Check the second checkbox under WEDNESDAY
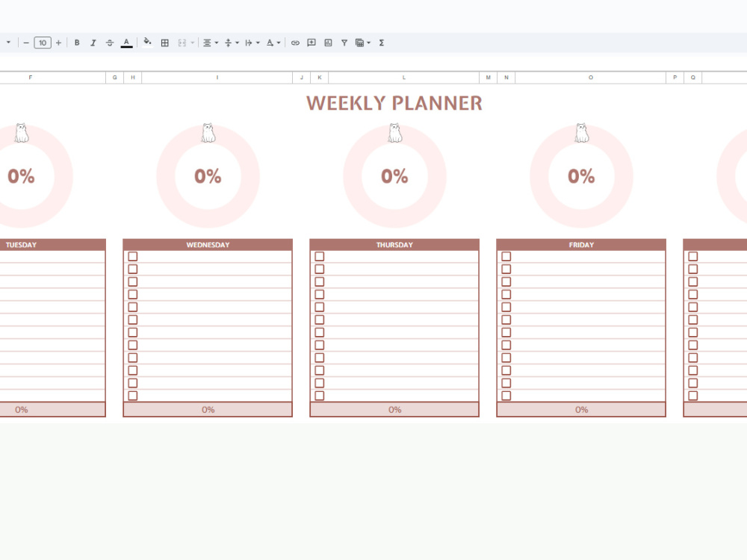This screenshot has height=560, width=747. tap(133, 269)
